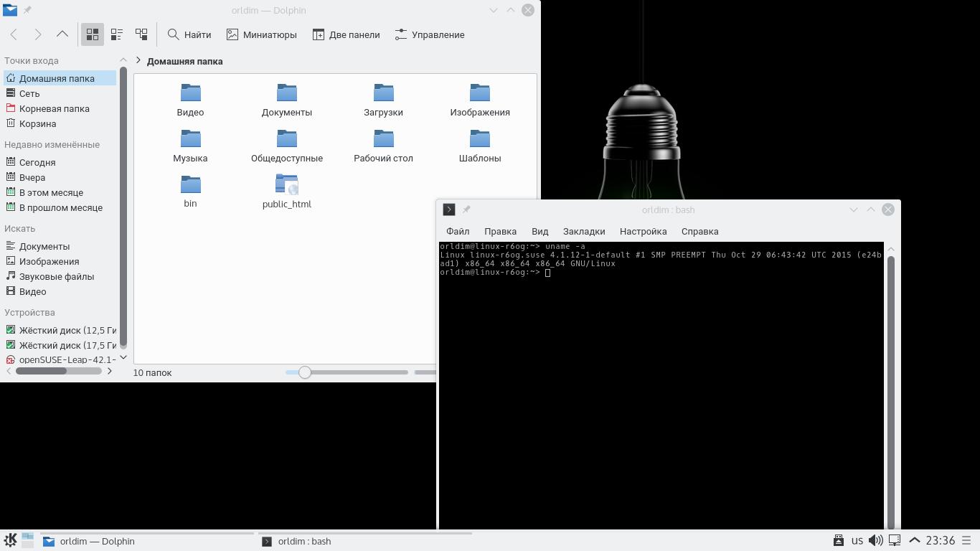This screenshot has width=980, height=551.
Task: Click the places panel left scroll arrow
Action: coord(9,371)
